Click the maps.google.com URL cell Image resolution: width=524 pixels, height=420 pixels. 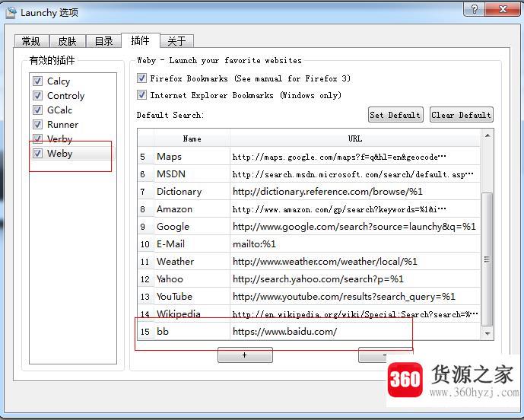355,157
